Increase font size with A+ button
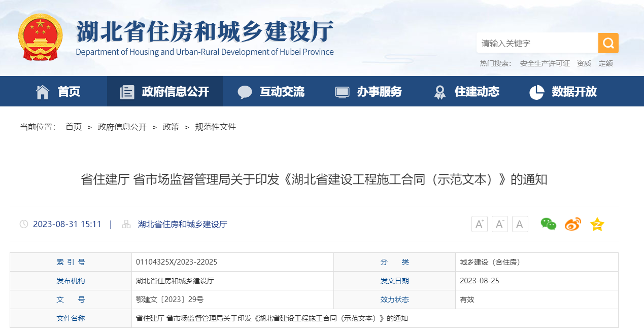This screenshot has height=336, width=644. [x=480, y=224]
